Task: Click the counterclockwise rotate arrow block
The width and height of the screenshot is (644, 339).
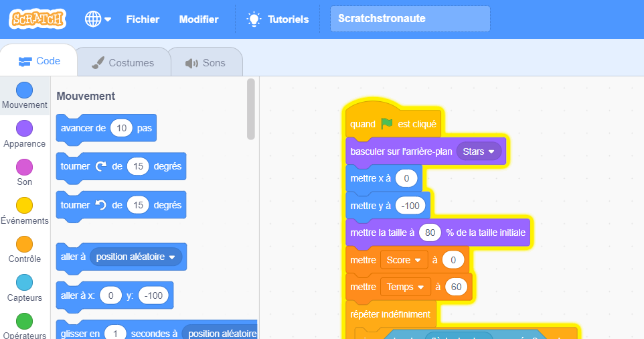Action: click(101, 205)
